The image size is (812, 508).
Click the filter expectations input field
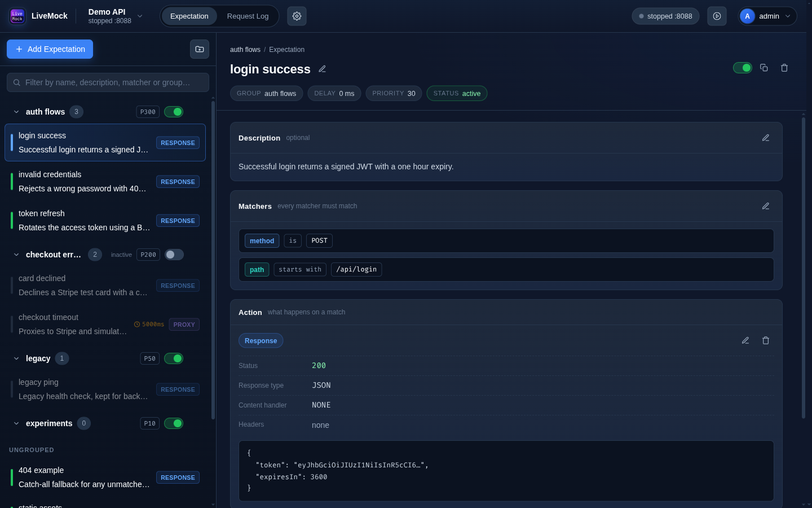(108, 82)
